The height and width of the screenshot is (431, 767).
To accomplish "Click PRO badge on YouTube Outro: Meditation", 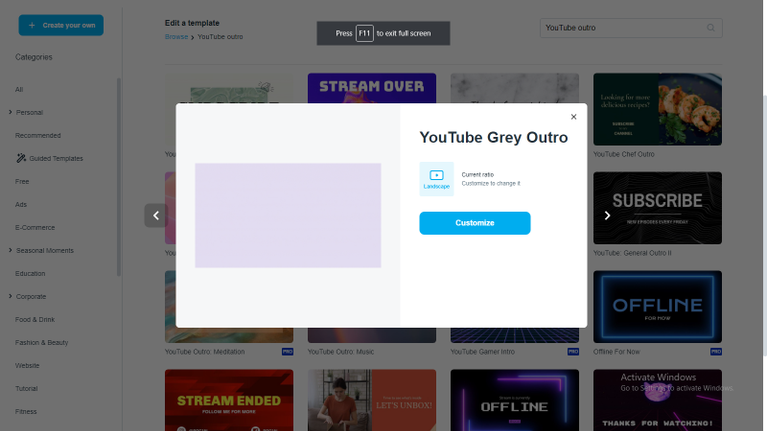I will (287, 352).
